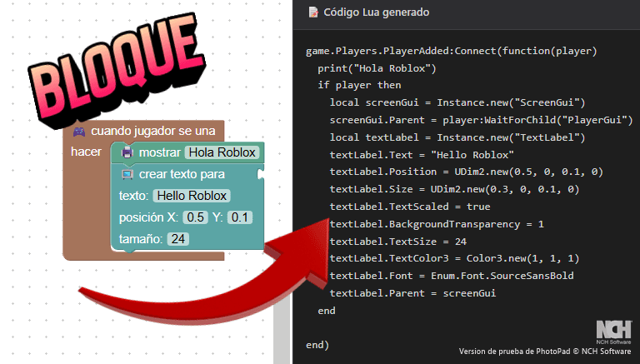Edit the posición X value 0.5
Image resolution: width=640 pixels, height=364 pixels.
tap(195, 217)
